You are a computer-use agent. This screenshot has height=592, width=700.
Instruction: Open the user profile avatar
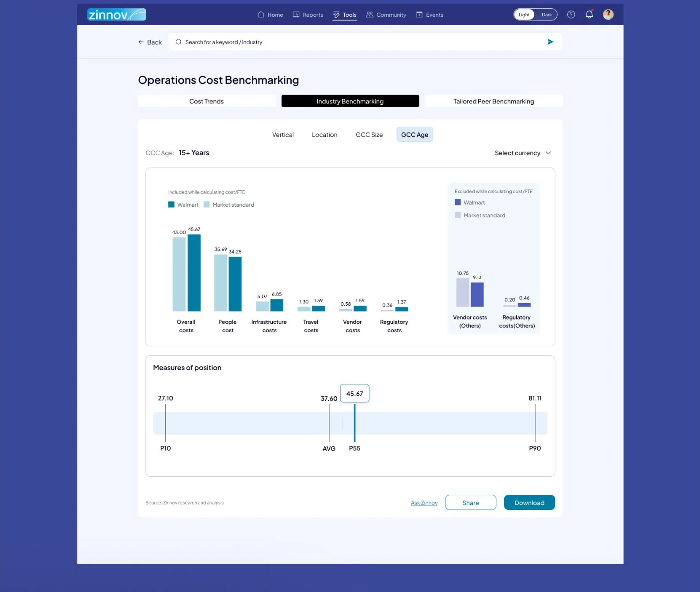coord(608,15)
